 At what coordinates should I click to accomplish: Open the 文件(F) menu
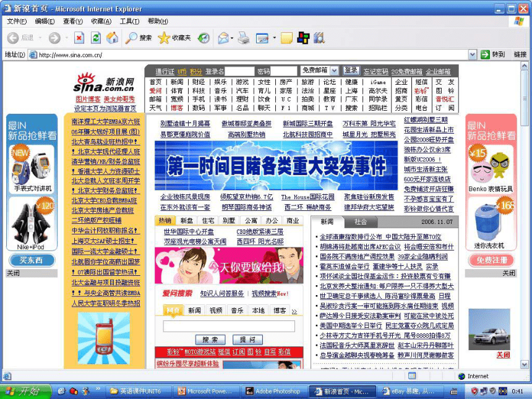(17, 22)
